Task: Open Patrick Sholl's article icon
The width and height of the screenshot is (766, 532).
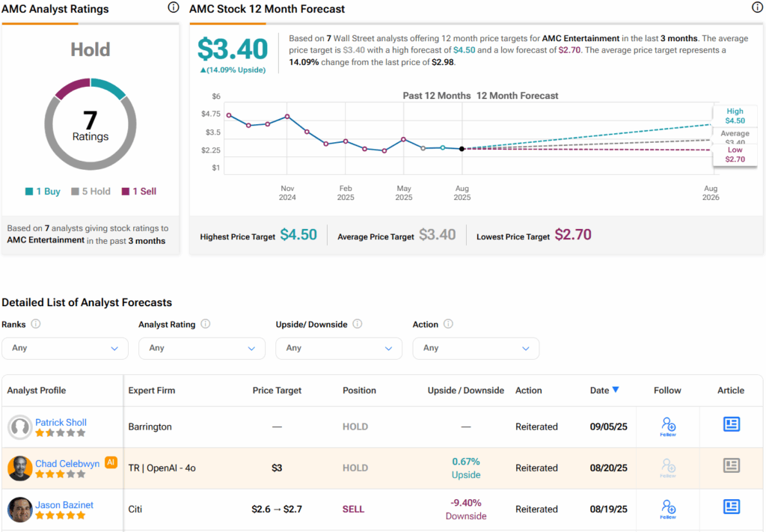Action: pyautogui.click(x=731, y=425)
